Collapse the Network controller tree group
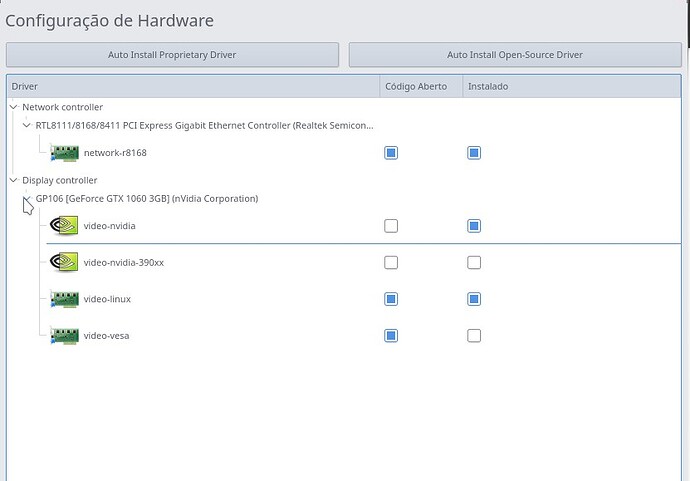690x481 pixels. tap(14, 107)
